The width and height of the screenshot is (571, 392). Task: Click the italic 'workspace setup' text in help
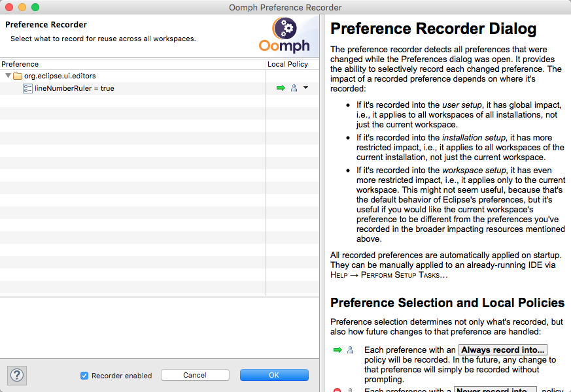click(x=474, y=171)
